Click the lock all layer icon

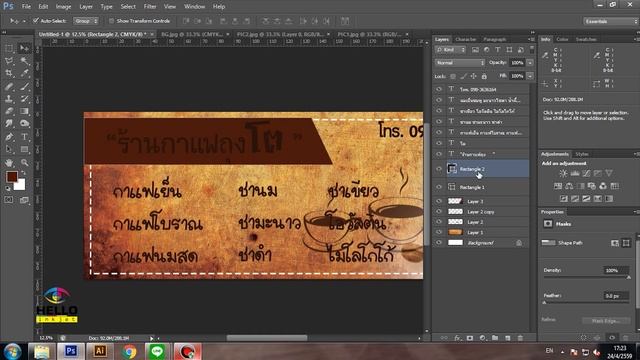click(x=484, y=76)
